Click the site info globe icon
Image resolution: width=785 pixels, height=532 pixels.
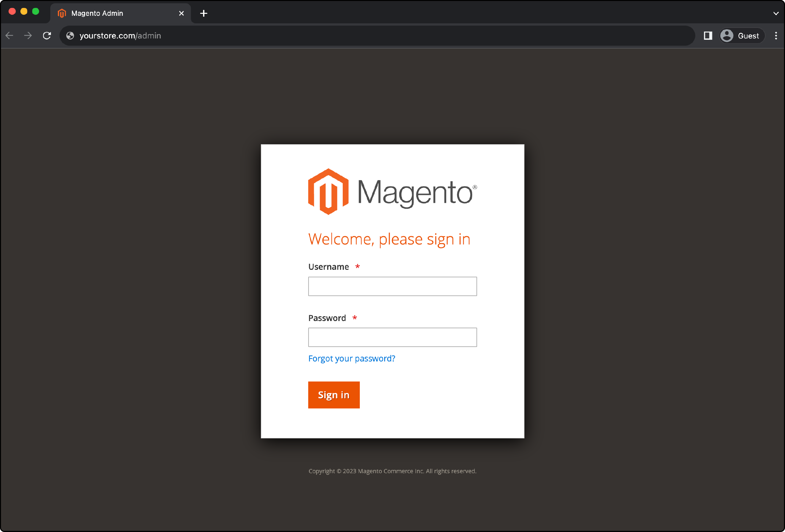point(70,35)
